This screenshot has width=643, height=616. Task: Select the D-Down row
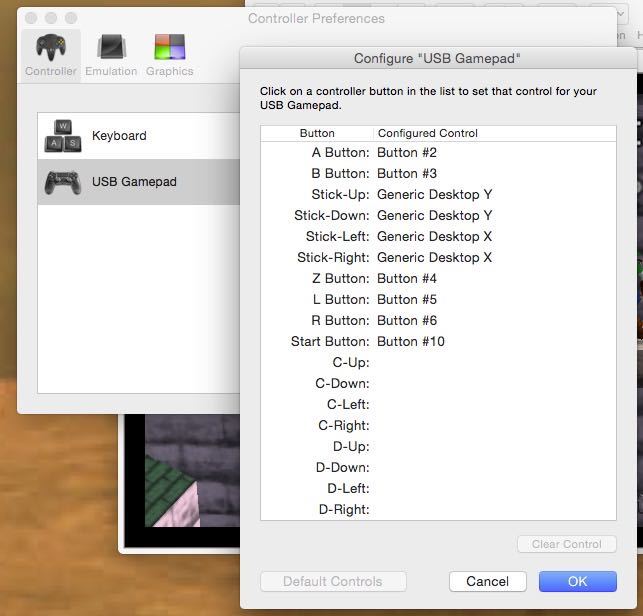coord(438,468)
